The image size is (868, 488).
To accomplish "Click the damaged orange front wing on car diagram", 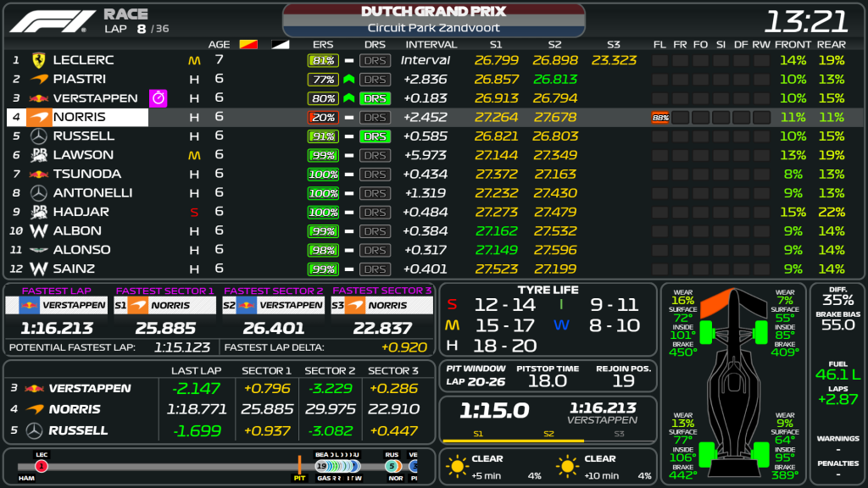I will pos(715,304).
